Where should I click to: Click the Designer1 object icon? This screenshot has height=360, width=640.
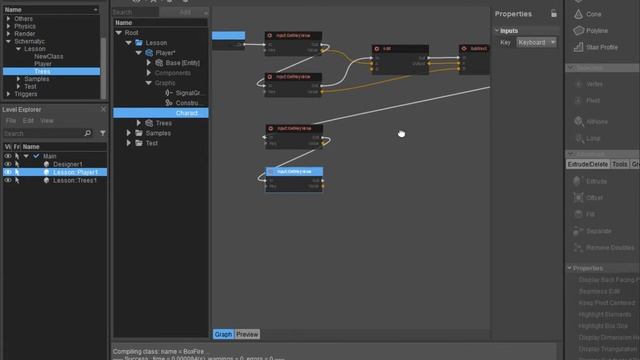46,164
